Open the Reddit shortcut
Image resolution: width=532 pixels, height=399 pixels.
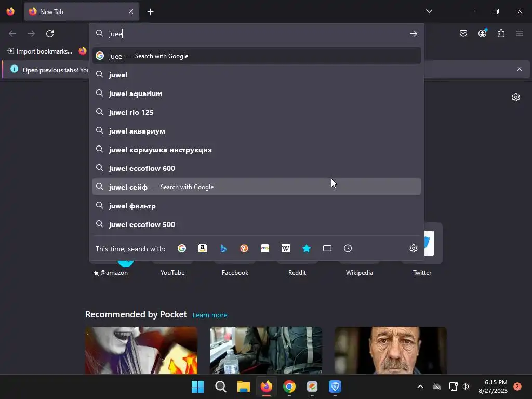click(297, 272)
